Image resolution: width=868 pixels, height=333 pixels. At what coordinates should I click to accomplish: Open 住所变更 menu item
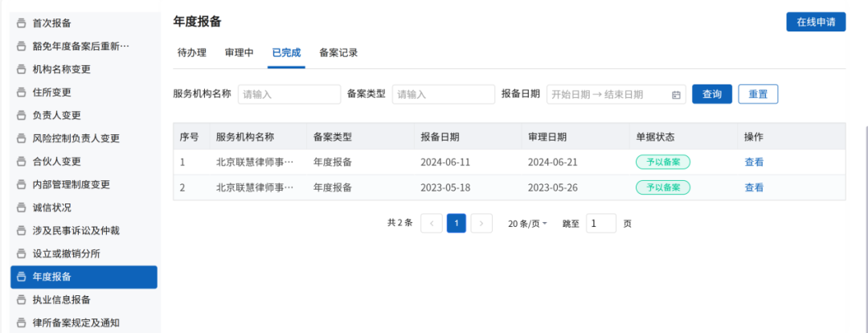click(84, 92)
